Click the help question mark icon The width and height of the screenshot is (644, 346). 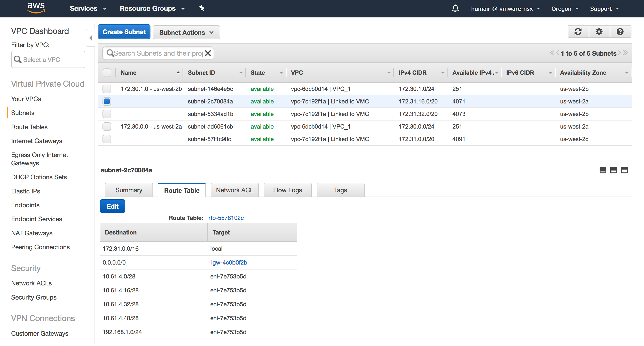(x=620, y=32)
